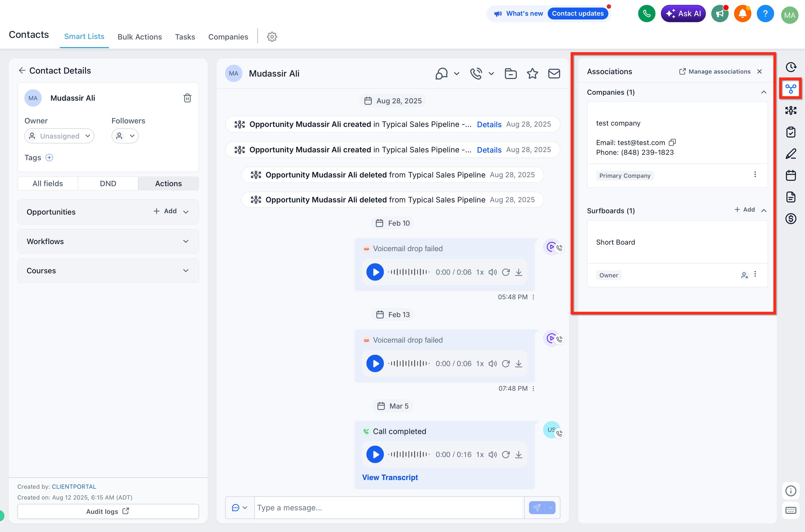Screen dimensions: 805x532
Task: Play the Call completed recording
Action: point(375,454)
